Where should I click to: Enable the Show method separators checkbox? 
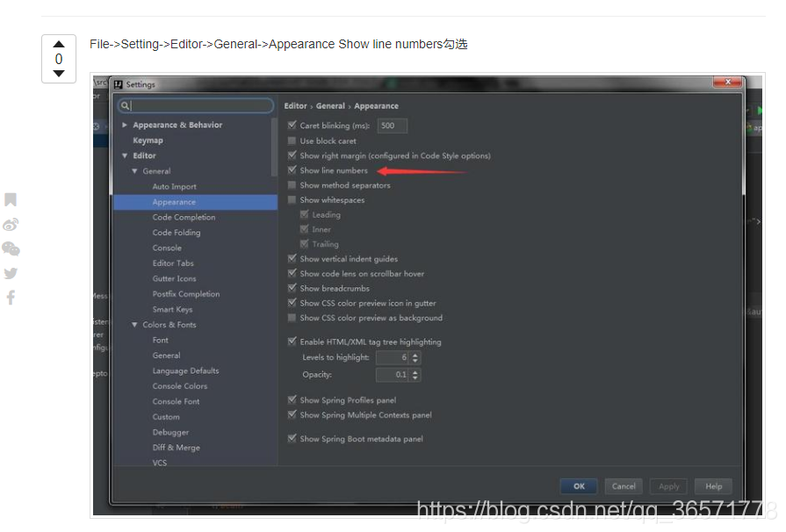coord(292,185)
